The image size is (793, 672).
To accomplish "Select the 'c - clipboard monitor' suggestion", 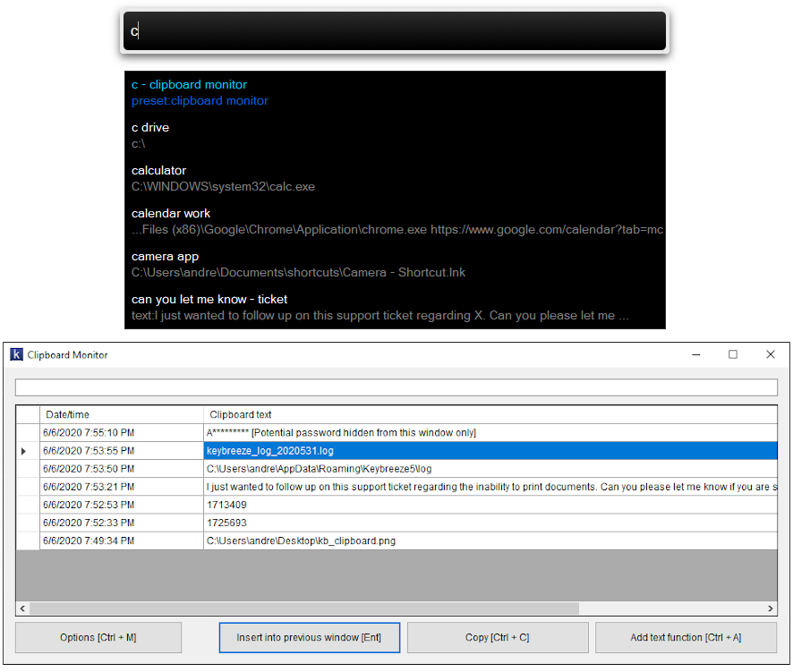I will (395, 92).
